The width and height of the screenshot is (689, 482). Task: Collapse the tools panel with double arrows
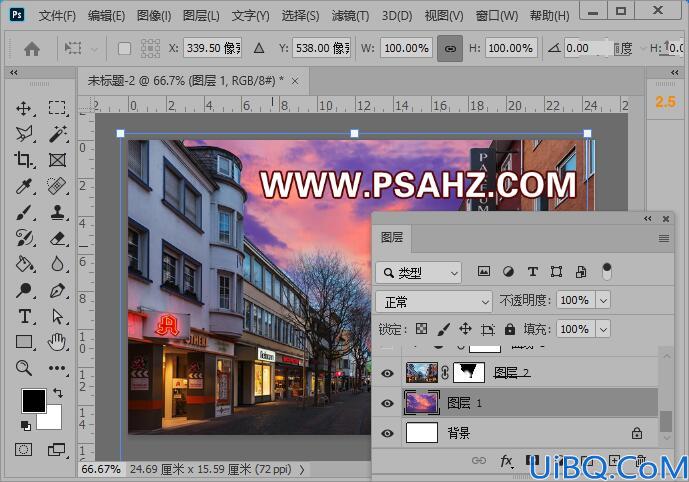point(14,72)
